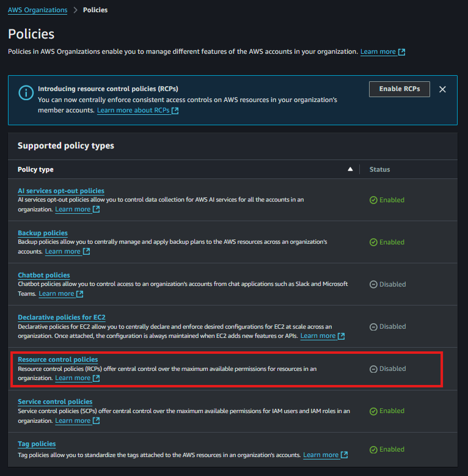Click Introducing resource control policies (RCPs) title
This screenshot has height=476, width=468.
pos(108,89)
